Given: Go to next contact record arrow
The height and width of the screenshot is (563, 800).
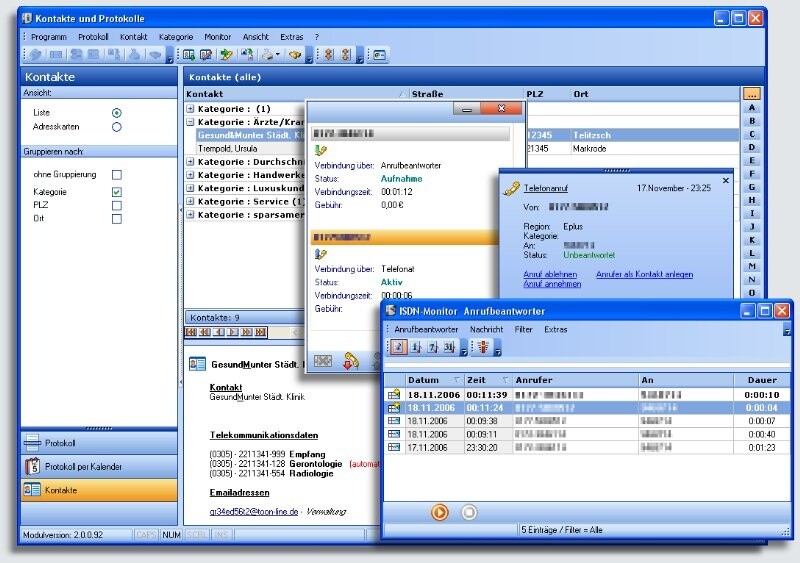Looking at the screenshot, I should coord(233,332).
